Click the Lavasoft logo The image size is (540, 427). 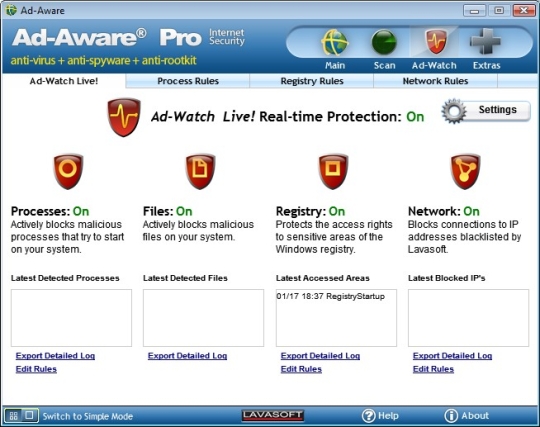click(x=272, y=415)
